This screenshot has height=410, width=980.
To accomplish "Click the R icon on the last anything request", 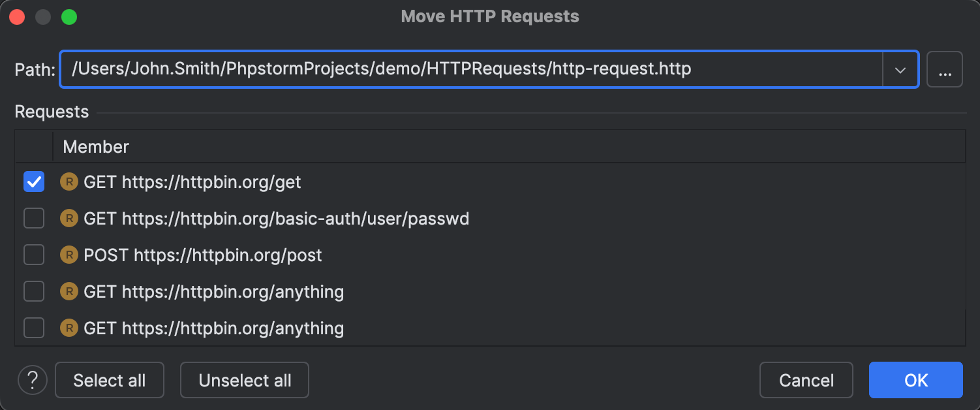I will (69, 328).
